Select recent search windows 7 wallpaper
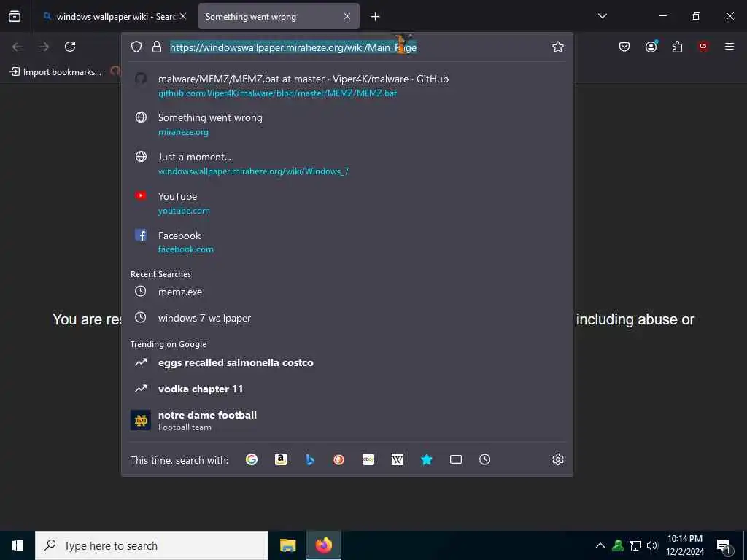Viewport: 747px width, 560px height. pos(347,318)
